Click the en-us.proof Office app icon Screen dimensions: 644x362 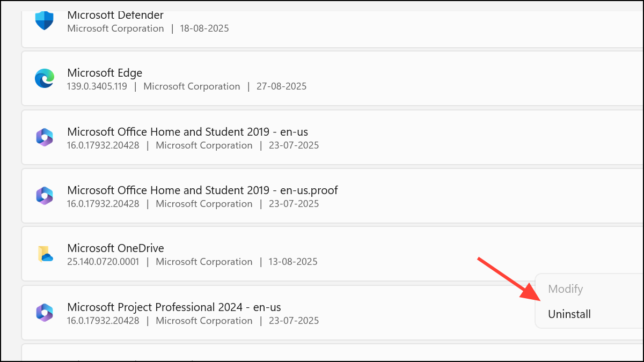(45, 196)
